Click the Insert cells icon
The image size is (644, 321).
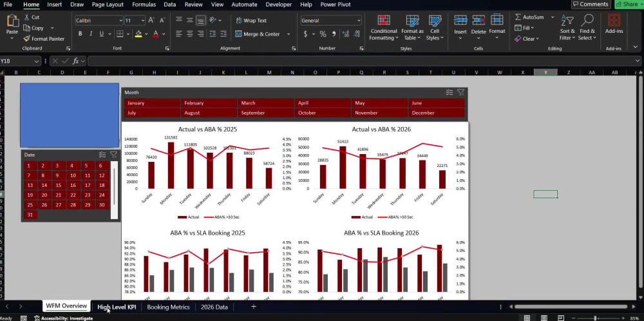[x=460, y=20]
